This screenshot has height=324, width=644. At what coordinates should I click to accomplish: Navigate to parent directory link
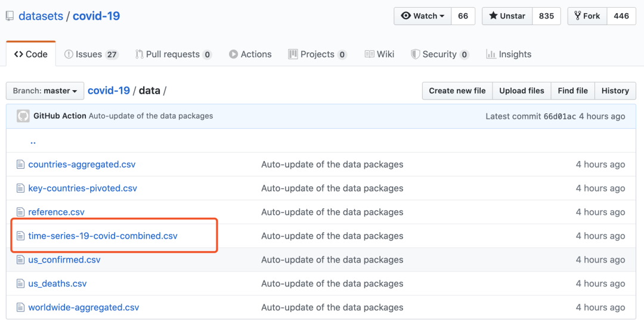pos(33,142)
